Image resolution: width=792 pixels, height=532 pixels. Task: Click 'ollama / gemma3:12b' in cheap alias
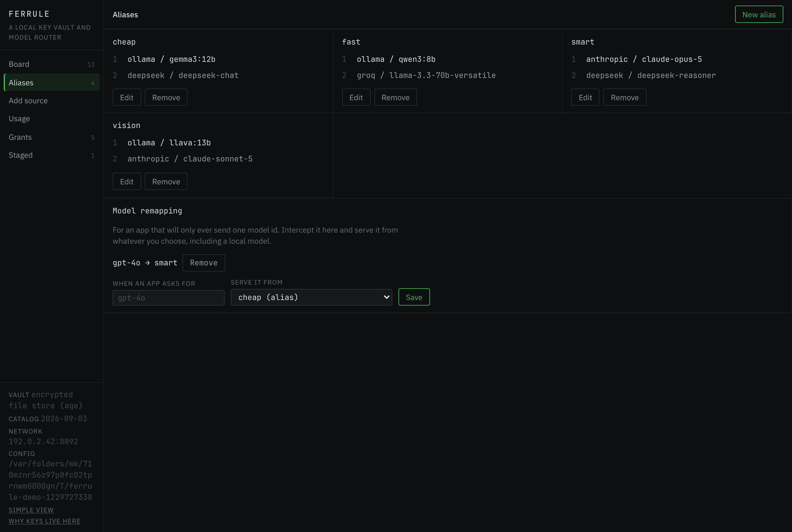click(171, 59)
